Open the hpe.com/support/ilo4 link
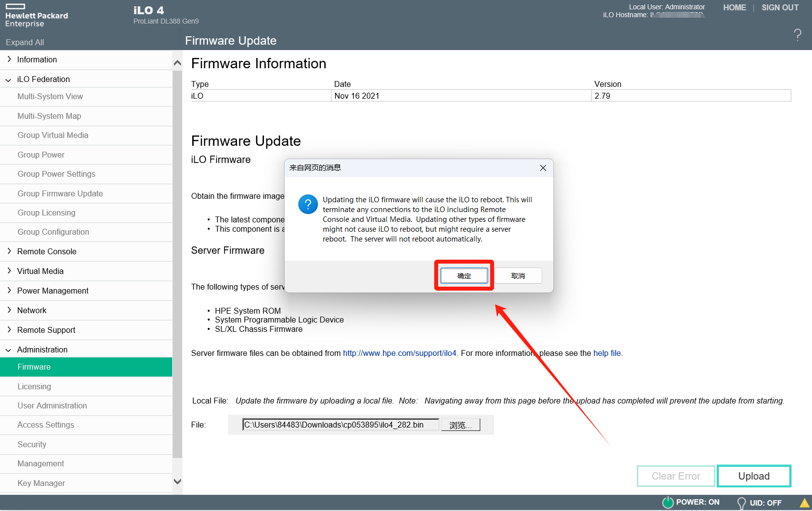The width and height of the screenshot is (812, 511). coord(399,353)
